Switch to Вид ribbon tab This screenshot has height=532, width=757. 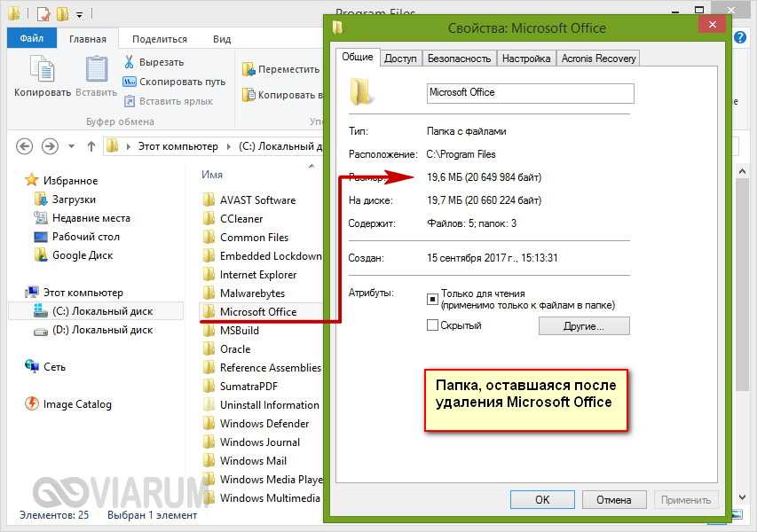coord(222,39)
